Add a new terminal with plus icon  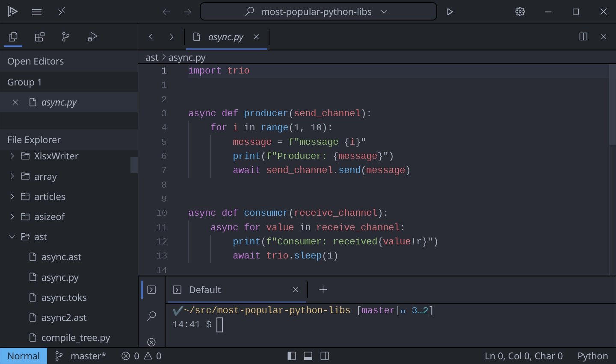pos(323,290)
